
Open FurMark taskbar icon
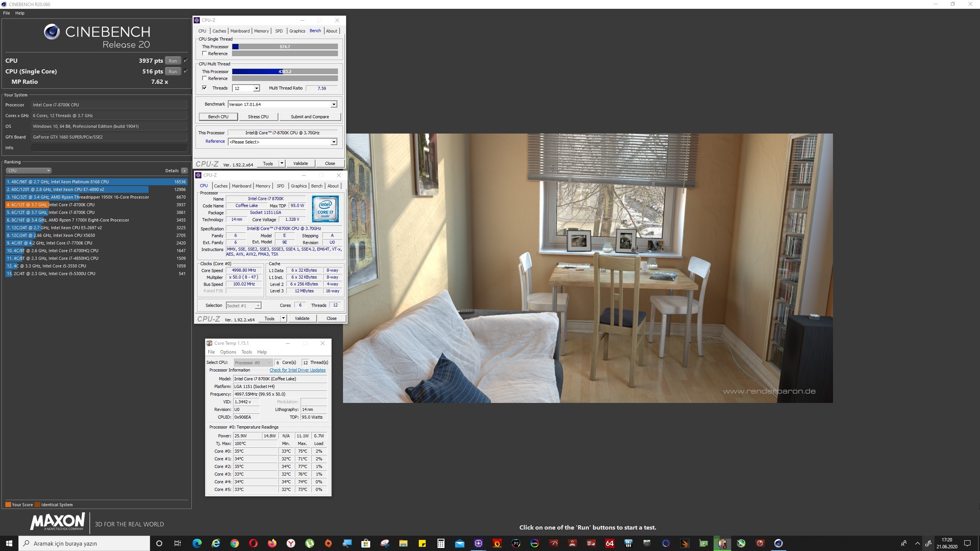(497, 543)
